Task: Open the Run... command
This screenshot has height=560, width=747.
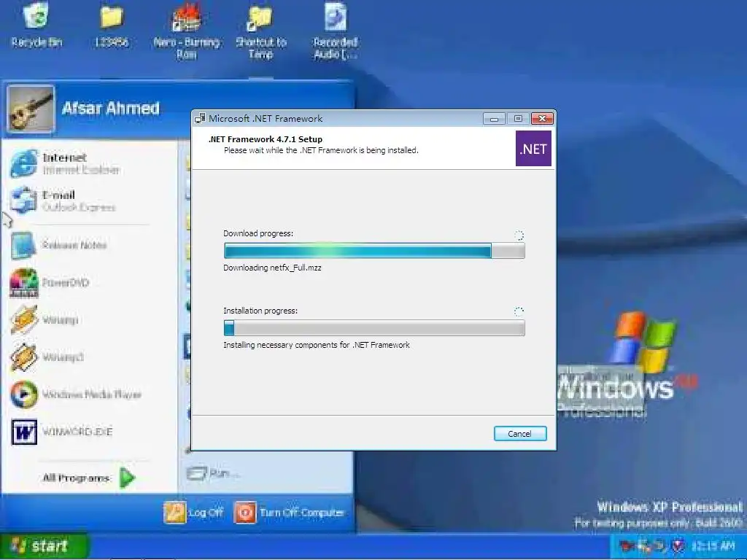Action: coord(213,473)
